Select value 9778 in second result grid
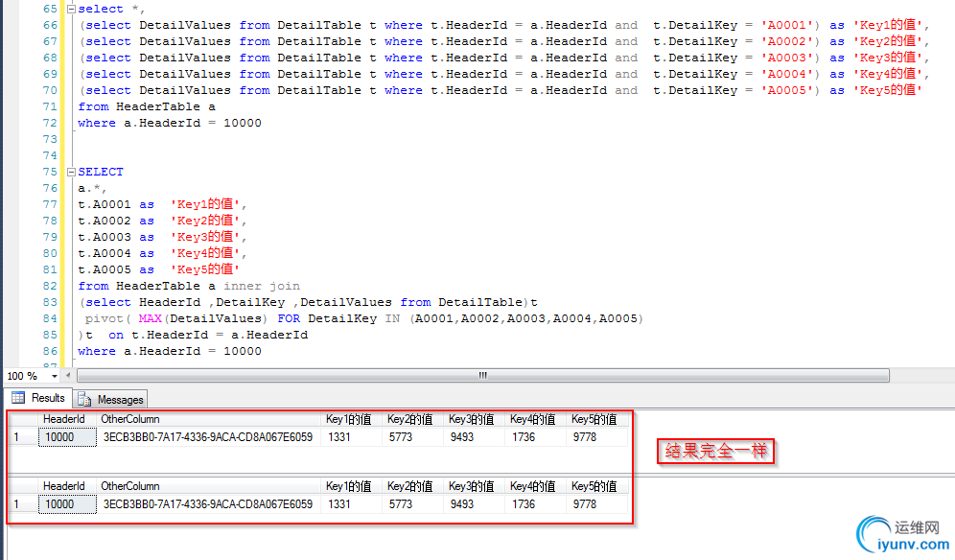 (x=596, y=504)
